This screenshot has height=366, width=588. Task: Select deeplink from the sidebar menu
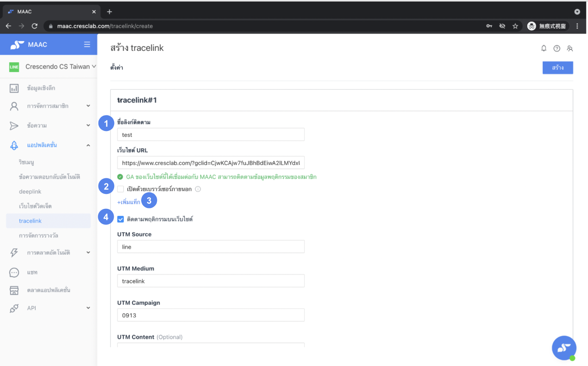pyautogui.click(x=30, y=191)
